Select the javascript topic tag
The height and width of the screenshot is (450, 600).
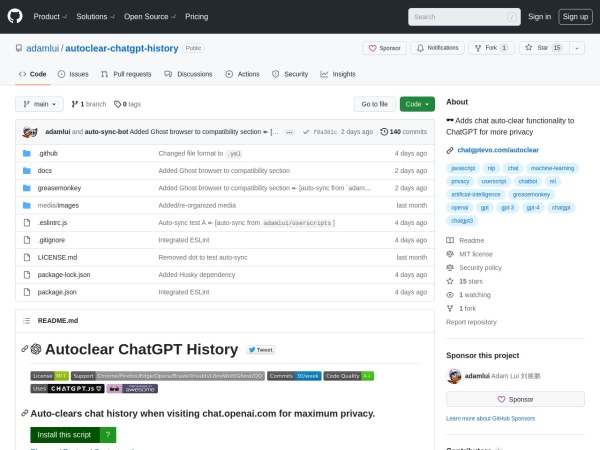[x=463, y=168]
